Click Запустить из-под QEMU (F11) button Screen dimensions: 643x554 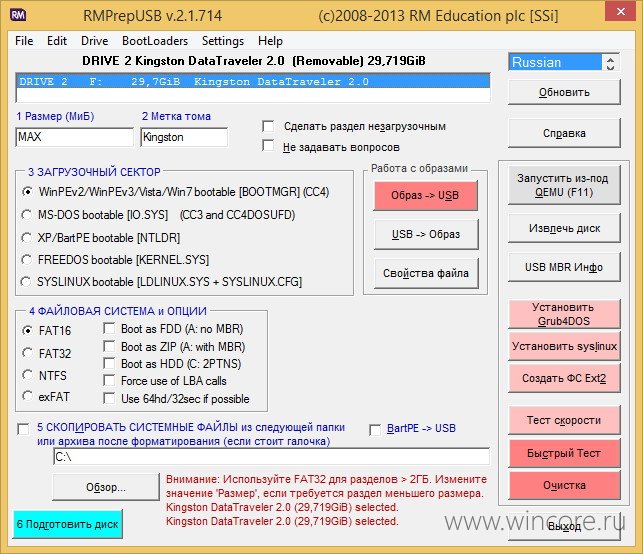pyautogui.click(x=564, y=185)
